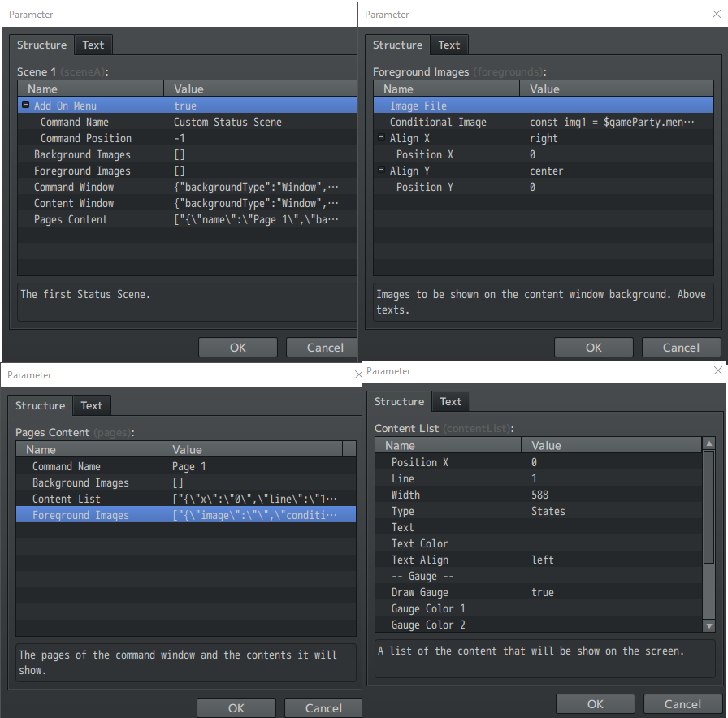Close the Foreground Images parameter window
Viewport: 728px width, 718px height.
(x=717, y=14)
